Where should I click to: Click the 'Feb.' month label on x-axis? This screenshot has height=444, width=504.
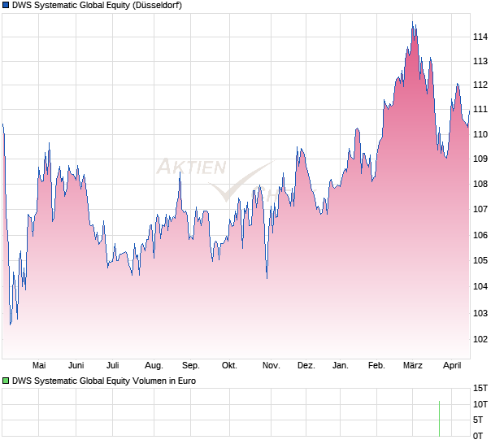[376, 366]
